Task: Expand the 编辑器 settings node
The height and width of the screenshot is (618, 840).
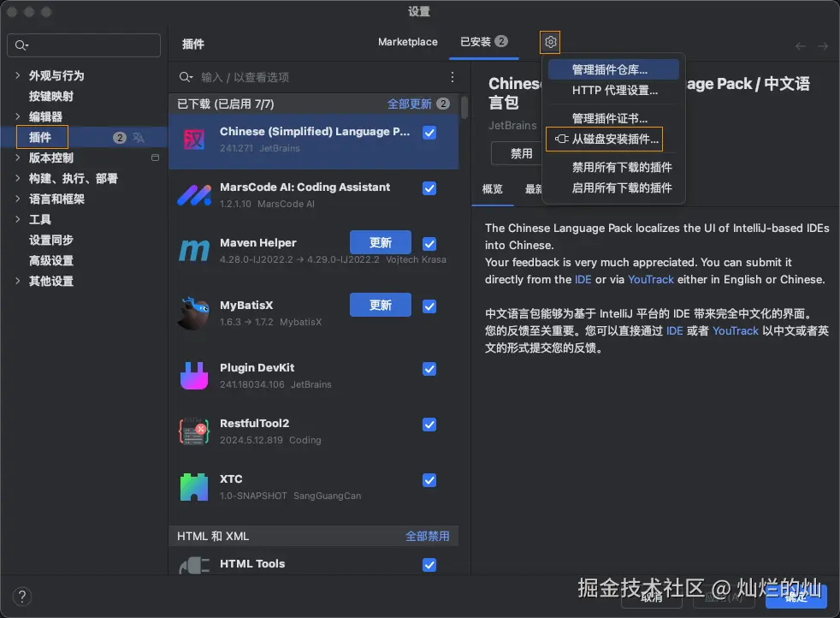Action: 18,116
